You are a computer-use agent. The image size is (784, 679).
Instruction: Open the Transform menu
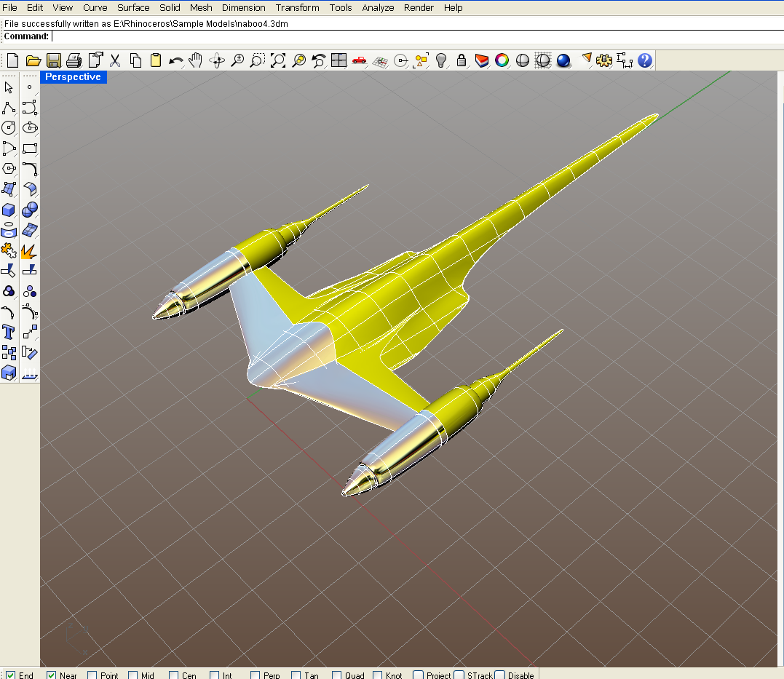click(298, 7)
